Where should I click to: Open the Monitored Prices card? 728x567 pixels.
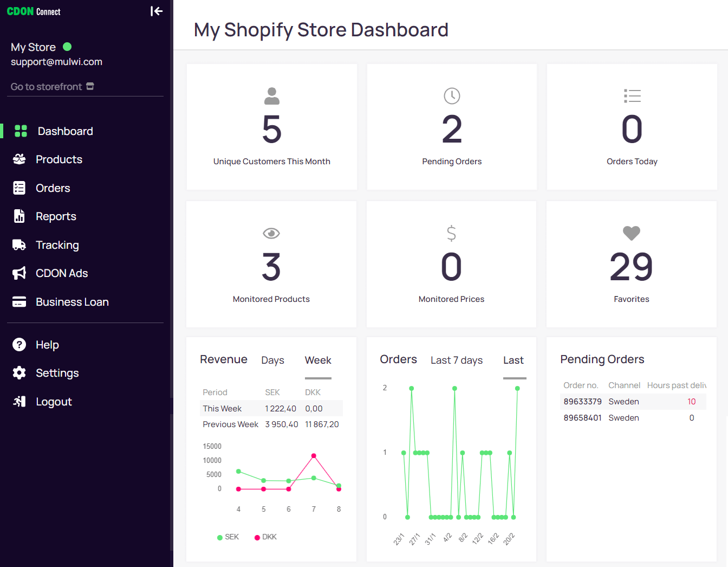pos(451,265)
